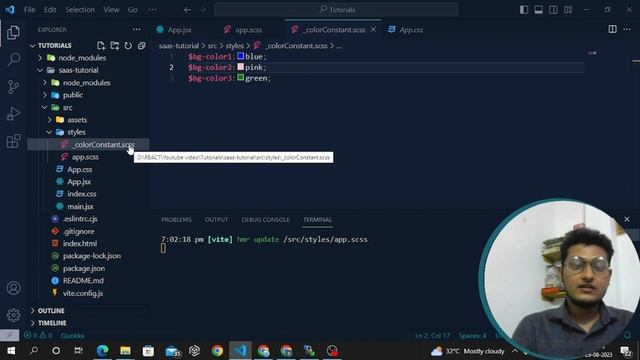Open the pink color picker swatch

coord(240,67)
